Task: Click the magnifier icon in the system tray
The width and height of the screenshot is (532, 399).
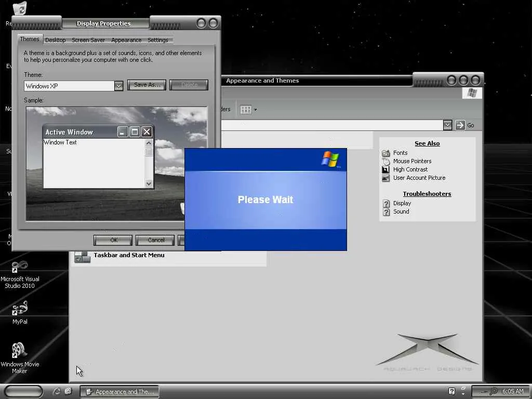Action: (x=494, y=391)
